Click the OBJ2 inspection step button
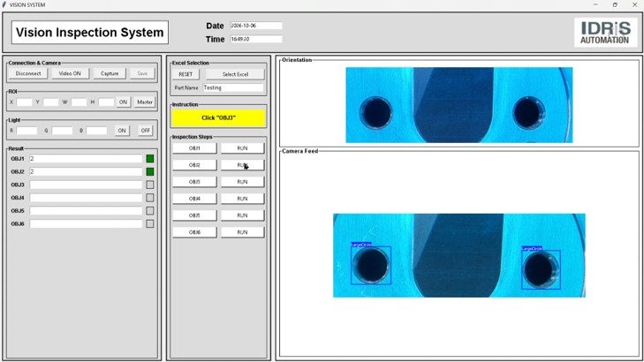This screenshot has height=362, width=644. pos(194,165)
